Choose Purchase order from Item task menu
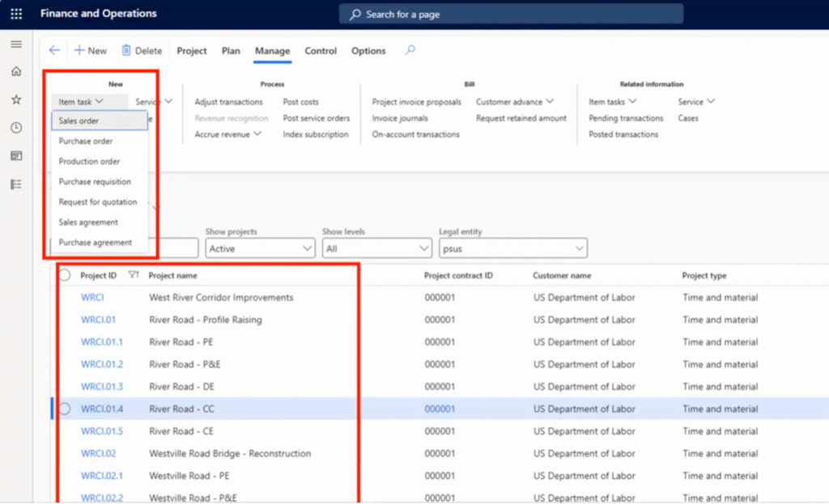The height and width of the screenshot is (504, 829). tap(85, 141)
